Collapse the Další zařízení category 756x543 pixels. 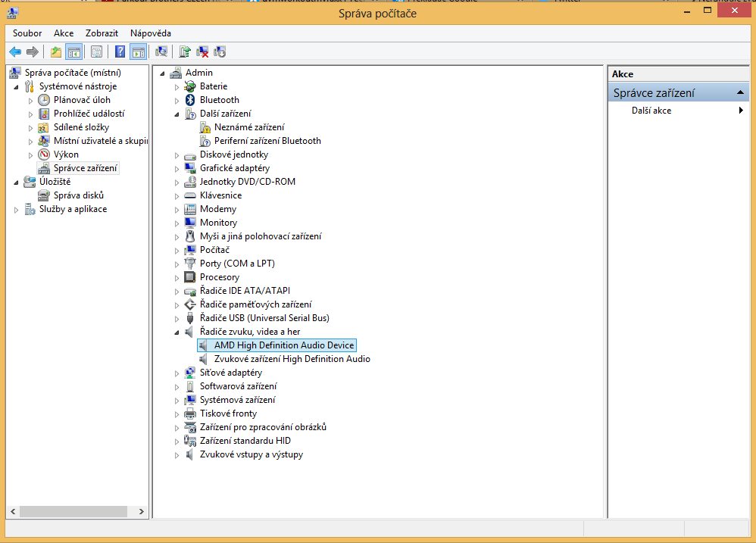pos(177,114)
